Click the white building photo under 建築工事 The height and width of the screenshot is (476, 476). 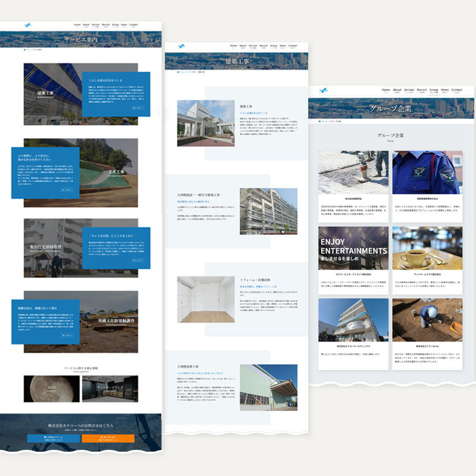coord(206,123)
